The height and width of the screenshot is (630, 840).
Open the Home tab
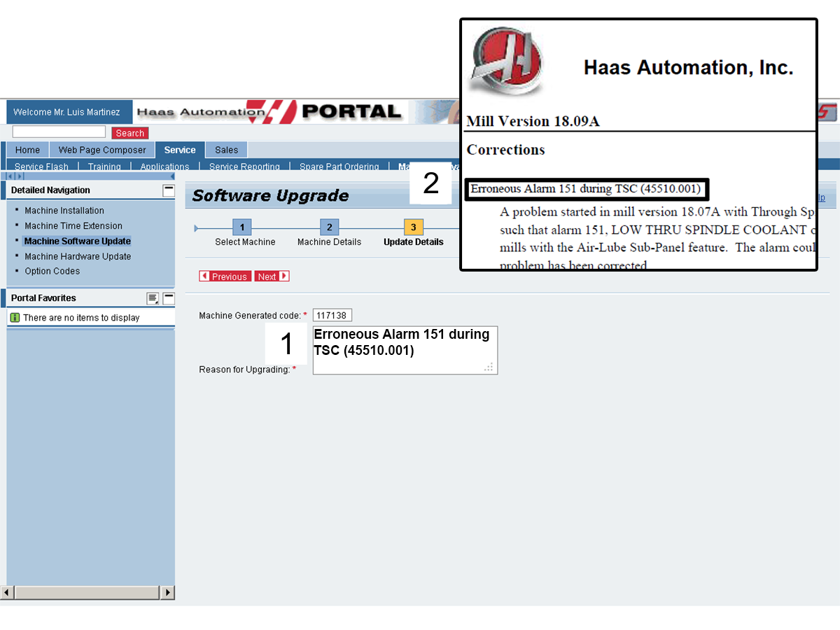click(28, 150)
